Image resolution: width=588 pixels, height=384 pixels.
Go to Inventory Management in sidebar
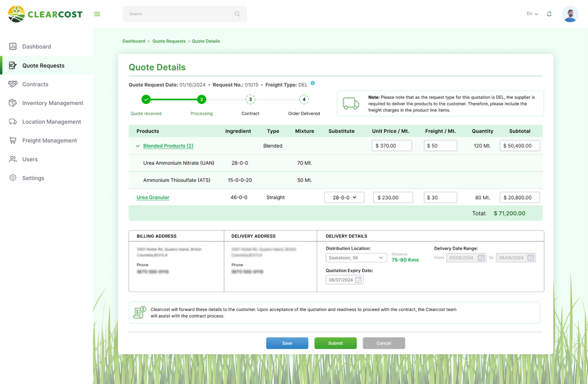click(x=52, y=103)
